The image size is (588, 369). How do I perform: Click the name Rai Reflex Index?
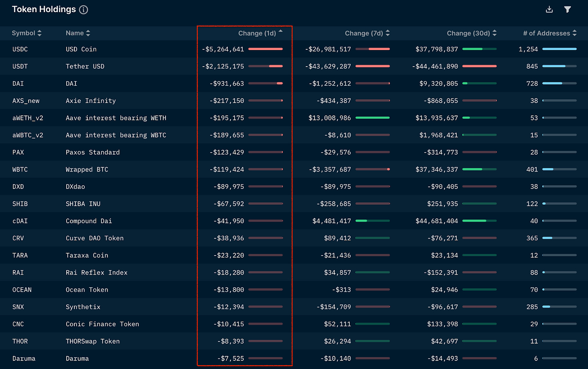tap(97, 273)
